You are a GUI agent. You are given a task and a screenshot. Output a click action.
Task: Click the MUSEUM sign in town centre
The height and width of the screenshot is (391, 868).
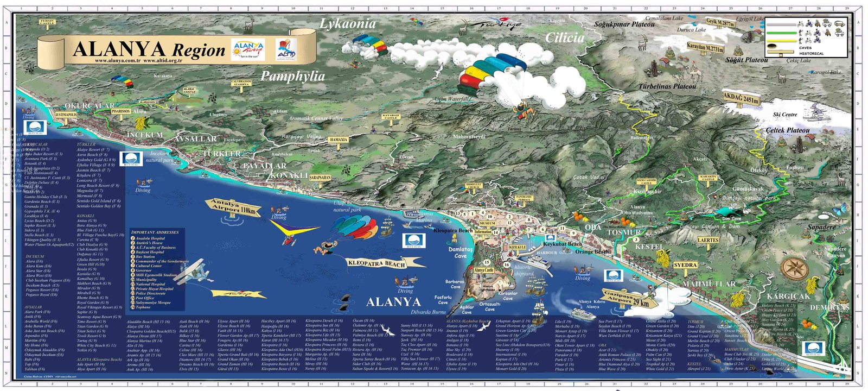(487, 223)
